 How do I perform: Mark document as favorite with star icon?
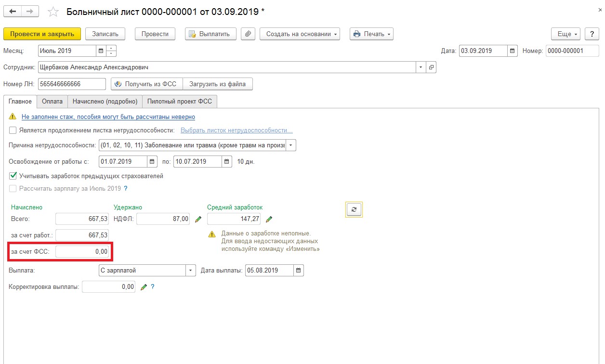coord(54,12)
